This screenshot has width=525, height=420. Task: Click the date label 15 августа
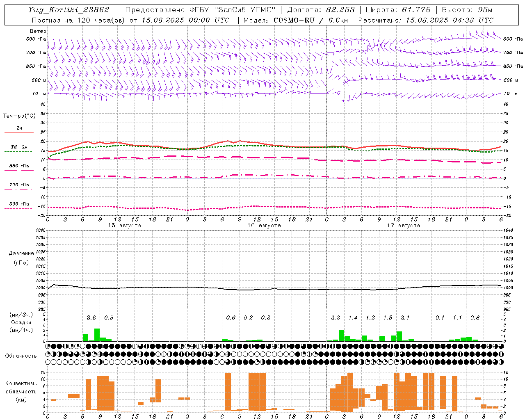125,226
